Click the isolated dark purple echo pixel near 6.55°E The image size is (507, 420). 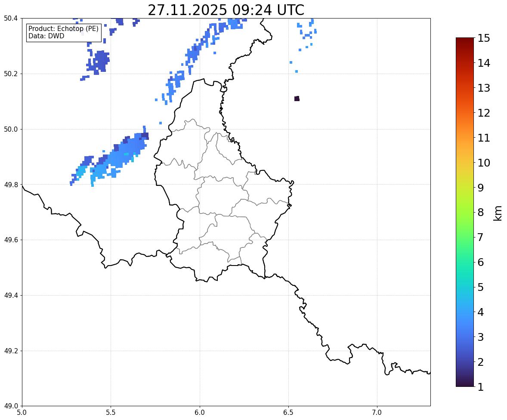(297, 99)
